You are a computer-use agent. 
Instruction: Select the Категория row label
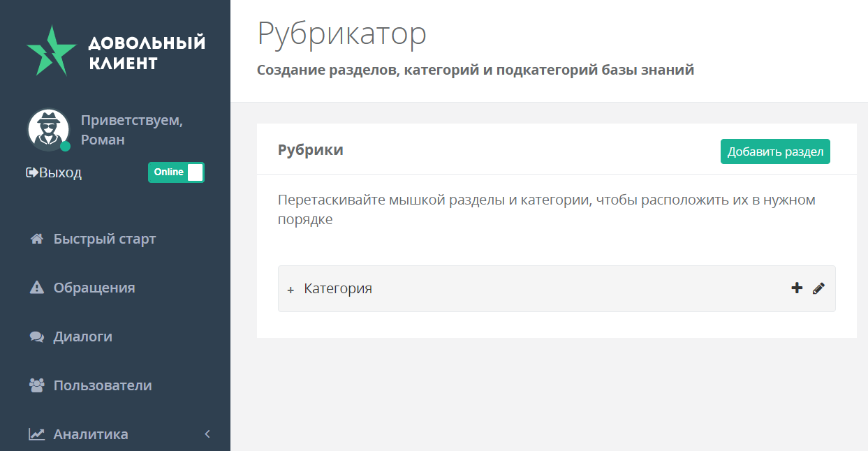coord(338,288)
